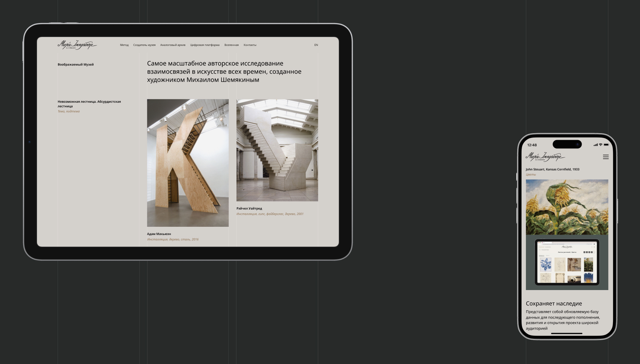Open the Метод menu item
Viewport: 640px width, 364px height.
pyautogui.click(x=124, y=45)
